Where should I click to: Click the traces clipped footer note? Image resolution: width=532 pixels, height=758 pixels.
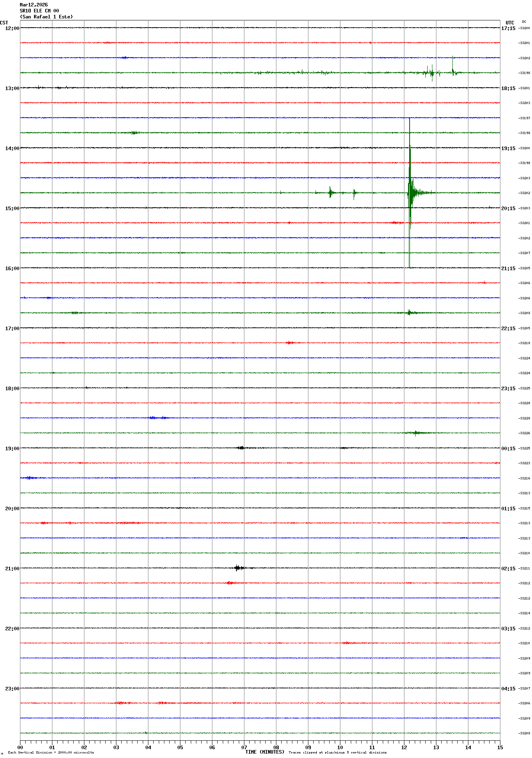pos(338,752)
